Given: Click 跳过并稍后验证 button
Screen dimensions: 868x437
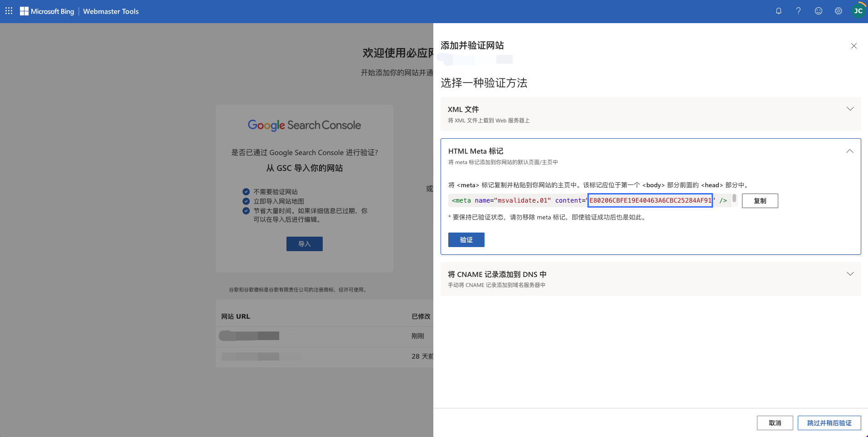Looking at the screenshot, I should coord(829,423).
